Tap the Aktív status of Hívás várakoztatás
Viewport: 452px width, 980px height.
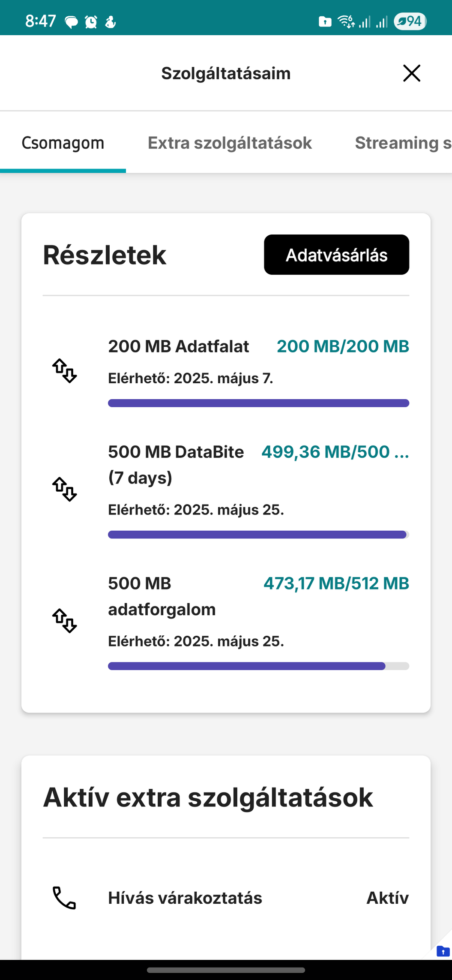(387, 898)
